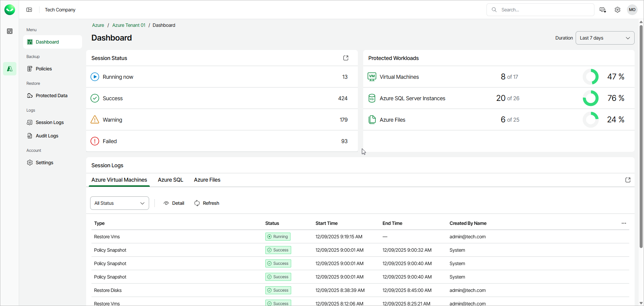Click the Azure SQL Server Instances icon

(x=372, y=98)
